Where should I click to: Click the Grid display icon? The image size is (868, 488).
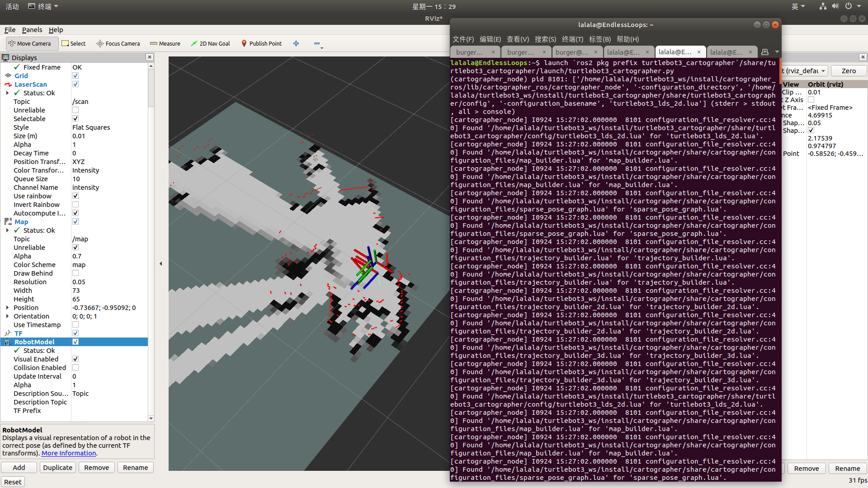click(8, 75)
